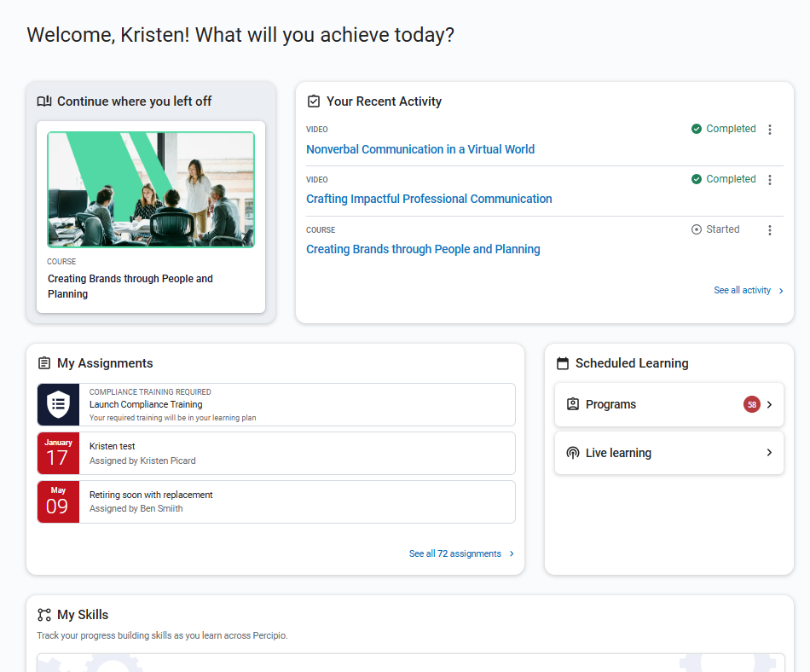Open options menu for Nonverbal Communication video

pyautogui.click(x=770, y=130)
